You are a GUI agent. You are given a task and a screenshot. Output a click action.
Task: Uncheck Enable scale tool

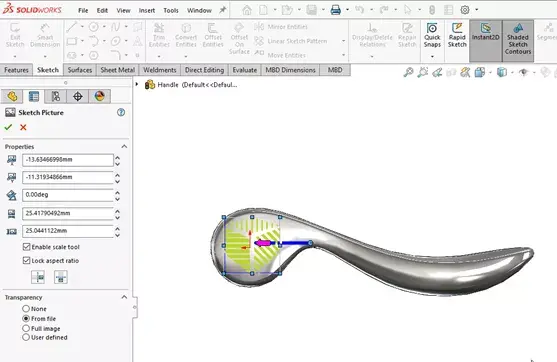pyautogui.click(x=26, y=247)
